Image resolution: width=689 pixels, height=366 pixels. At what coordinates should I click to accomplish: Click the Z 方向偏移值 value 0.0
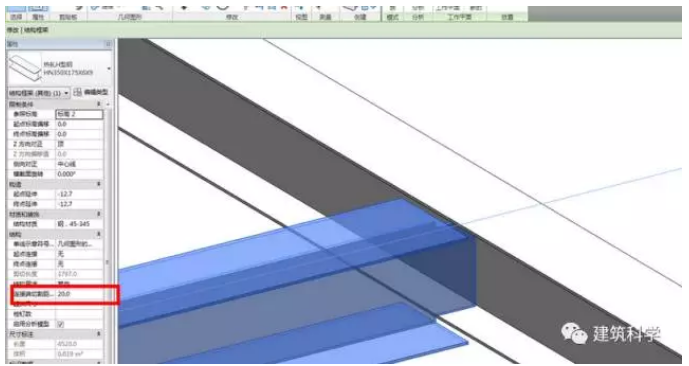coord(79,154)
